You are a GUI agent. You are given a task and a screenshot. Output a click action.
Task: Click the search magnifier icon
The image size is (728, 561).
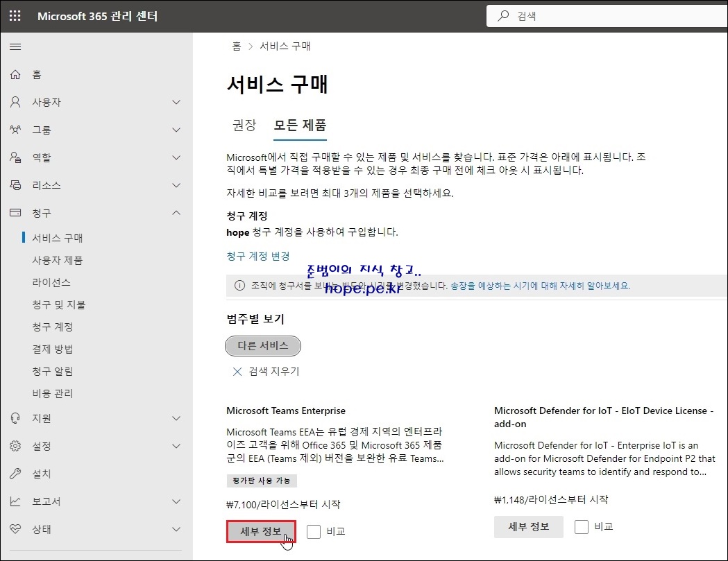click(x=503, y=16)
